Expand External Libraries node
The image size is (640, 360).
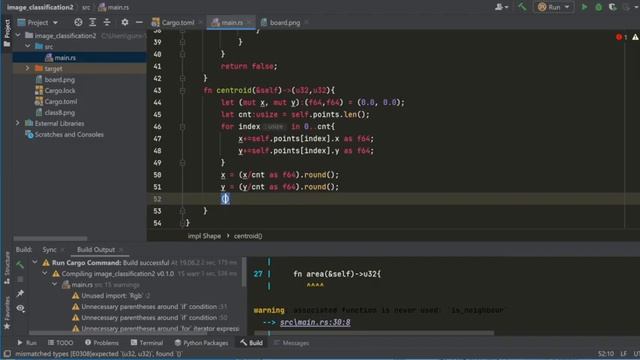(x=18, y=123)
